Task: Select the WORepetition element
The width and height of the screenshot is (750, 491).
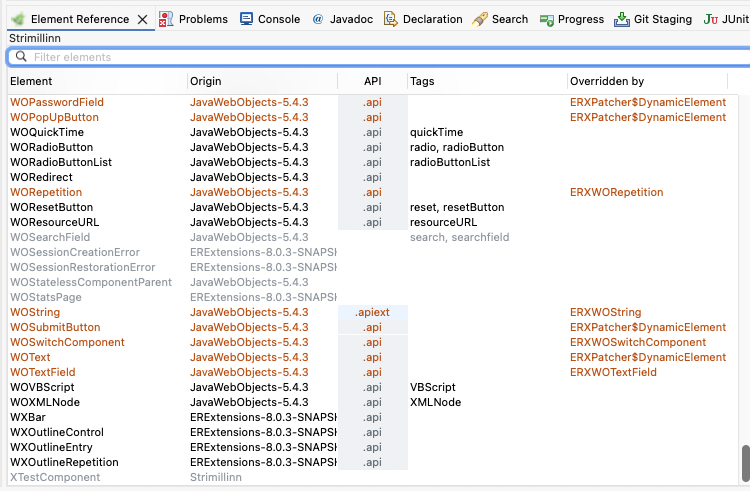Action: pos(46,192)
